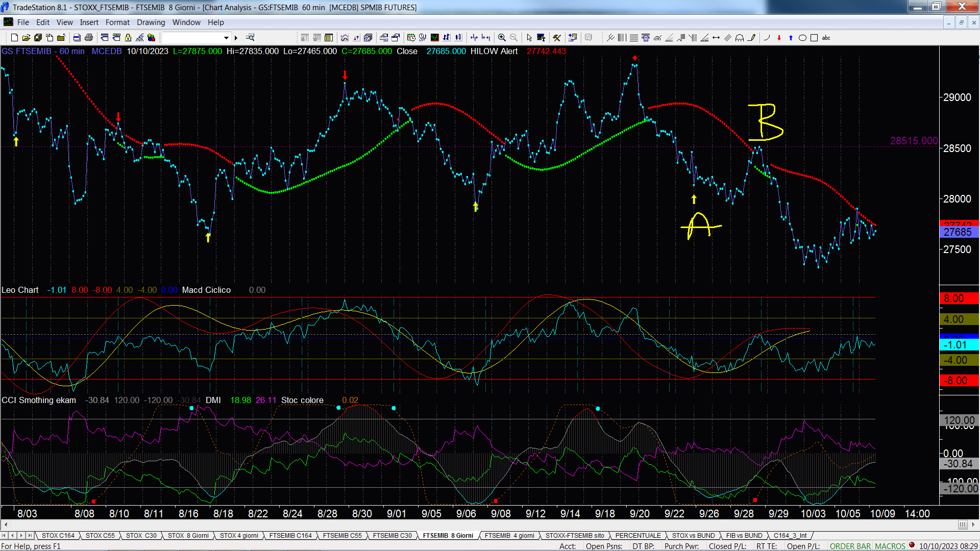This screenshot has width=980, height=551.
Task: Click the colored cubes icon
Action: [x=152, y=38]
